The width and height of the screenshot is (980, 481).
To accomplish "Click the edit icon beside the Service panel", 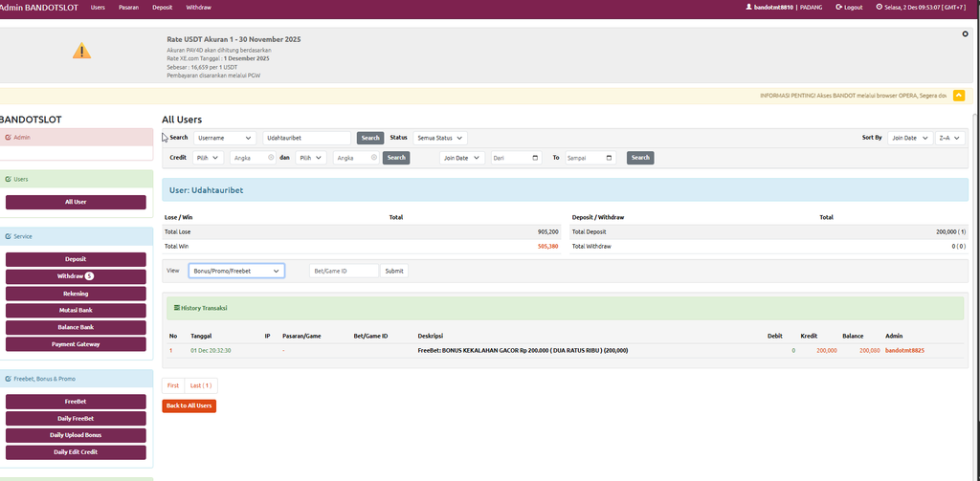I will 8,237.
